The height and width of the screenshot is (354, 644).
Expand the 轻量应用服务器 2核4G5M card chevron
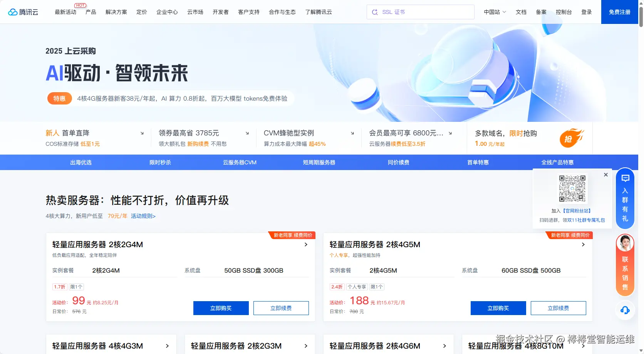(583, 244)
